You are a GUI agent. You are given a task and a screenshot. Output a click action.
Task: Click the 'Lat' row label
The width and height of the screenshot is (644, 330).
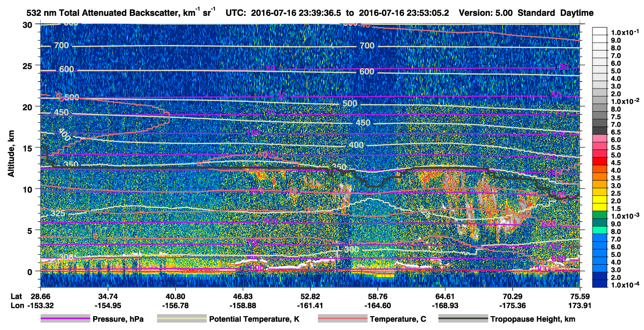click(15, 296)
